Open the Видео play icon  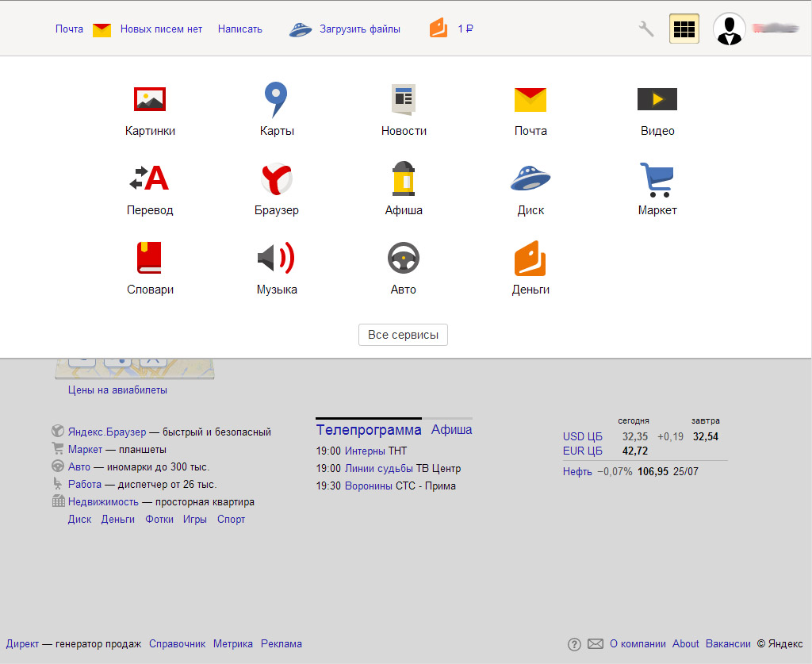[x=657, y=99]
